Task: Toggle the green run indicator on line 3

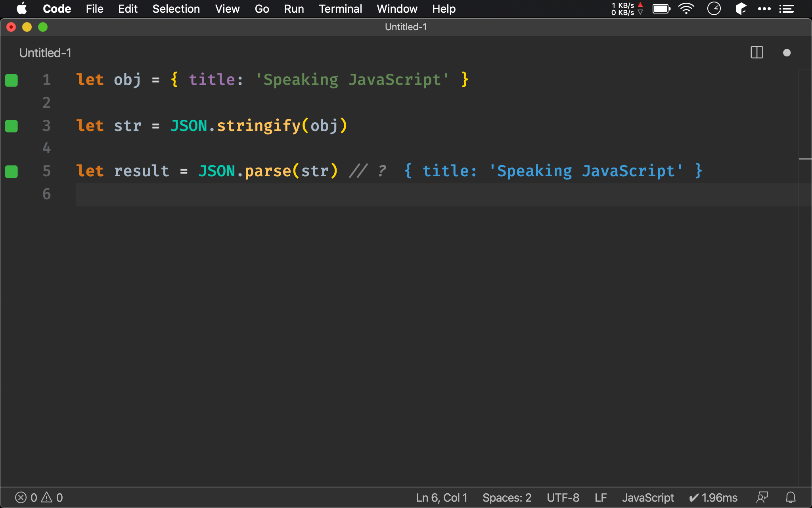Action: (11, 126)
